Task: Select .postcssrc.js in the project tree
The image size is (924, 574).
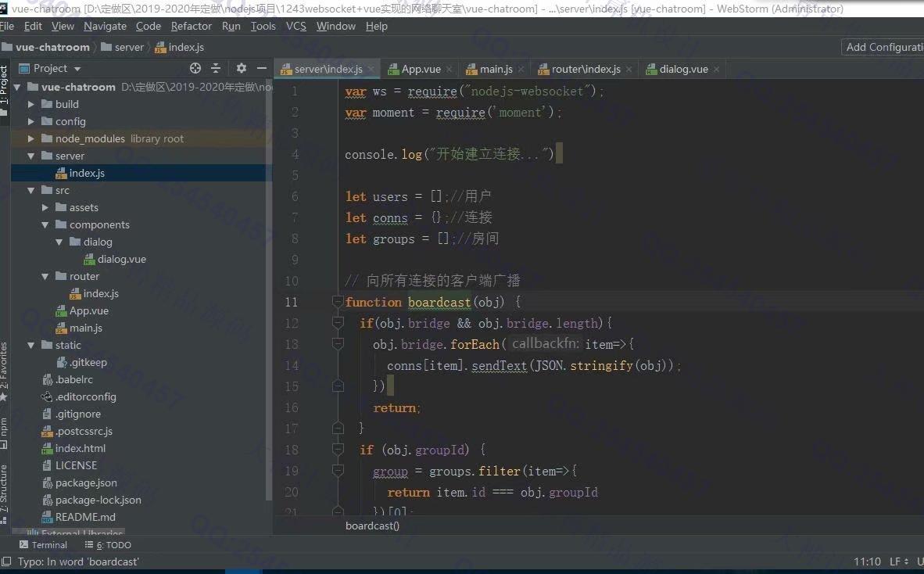Action: (84, 432)
